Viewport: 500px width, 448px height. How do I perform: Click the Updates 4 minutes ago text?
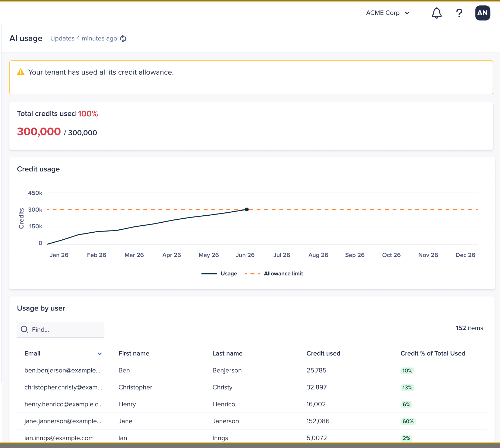click(x=84, y=39)
